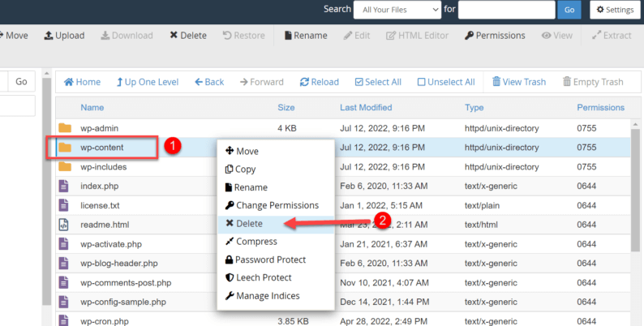Check the Select All option
The height and width of the screenshot is (326, 644).
coord(378,82)
